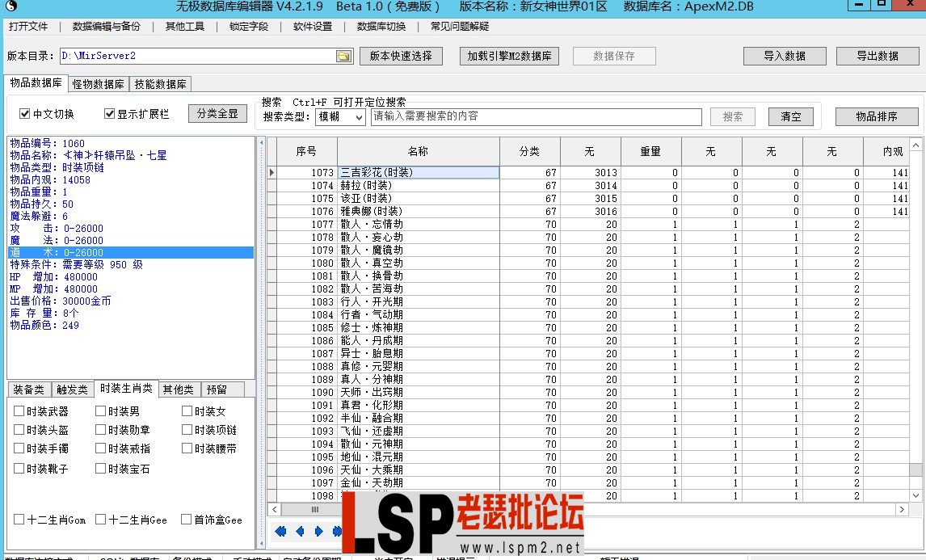926x560 pixels.
Task: Switch to the 技能数据库 tab
Action: [x=160, y=83]
